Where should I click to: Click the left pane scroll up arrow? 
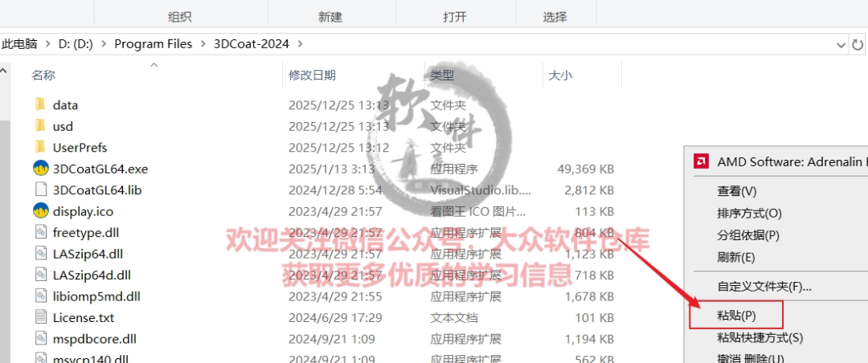(5, 71)
